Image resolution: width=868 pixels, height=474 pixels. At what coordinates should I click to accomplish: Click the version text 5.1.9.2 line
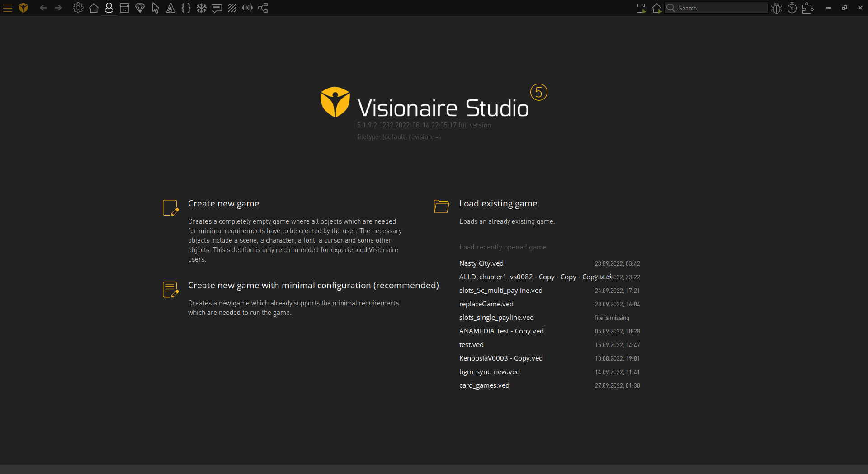(424, 125)
